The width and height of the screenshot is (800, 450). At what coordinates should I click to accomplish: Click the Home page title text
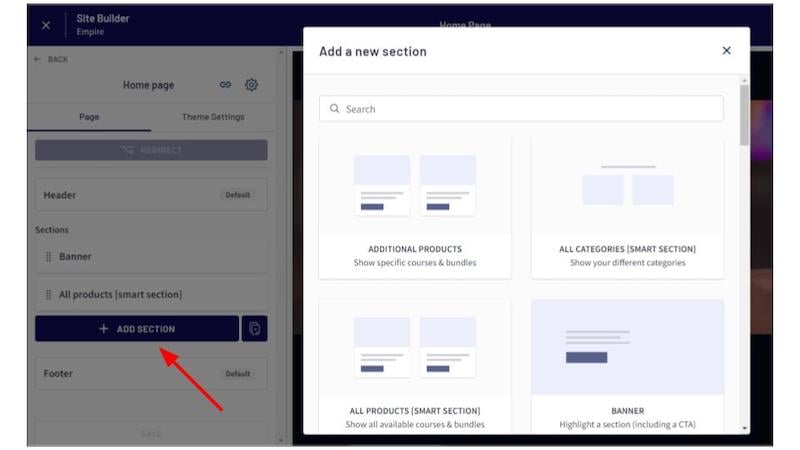[148, 85]
